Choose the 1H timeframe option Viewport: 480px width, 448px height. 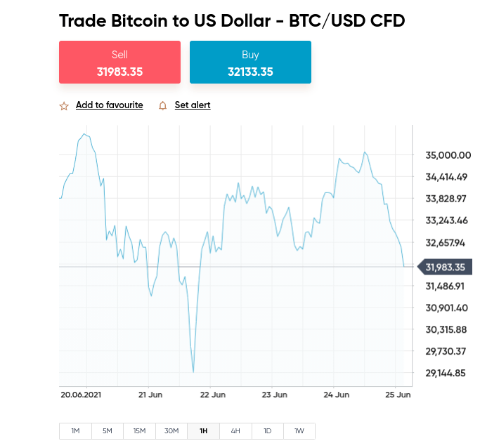(x=203, y=431)
